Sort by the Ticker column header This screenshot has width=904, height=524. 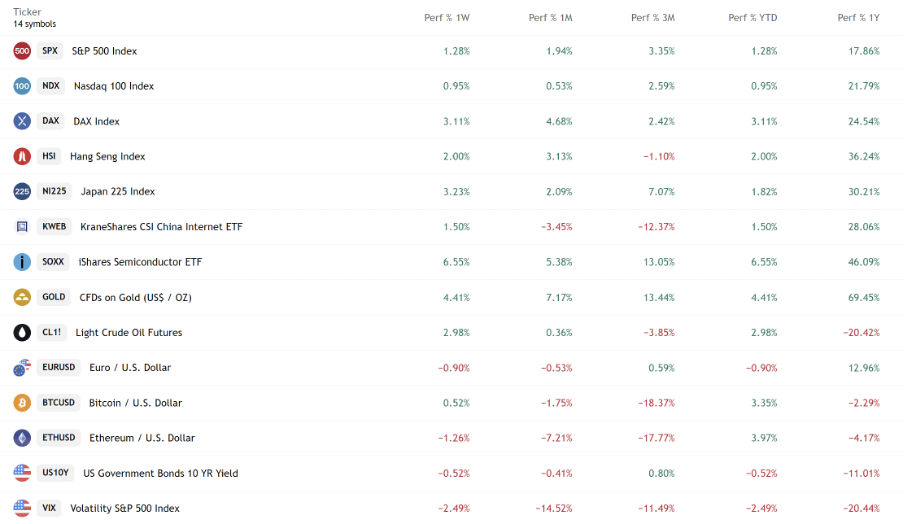coord(27,12)
